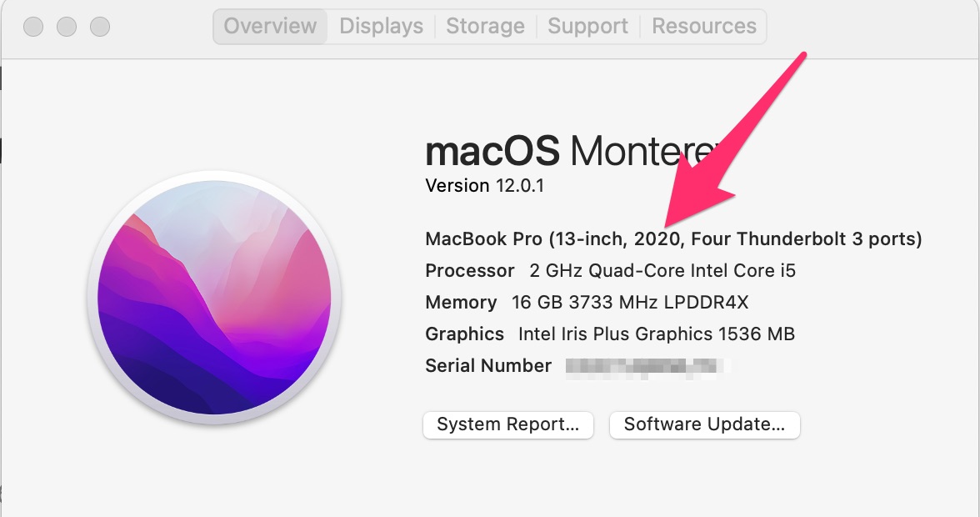Click the Intel Iris Plus Graphics value
The width and height of the screenshot is (980, 517).
coord(656,334)
